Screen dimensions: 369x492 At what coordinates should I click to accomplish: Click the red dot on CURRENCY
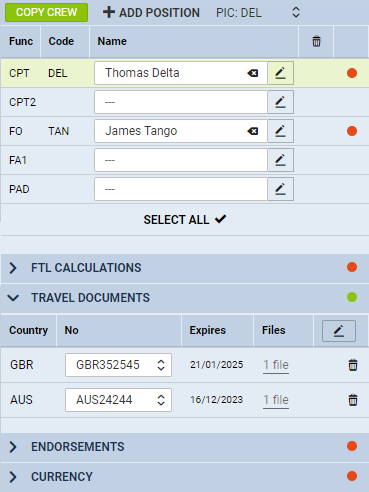click(x=352, y=476)
